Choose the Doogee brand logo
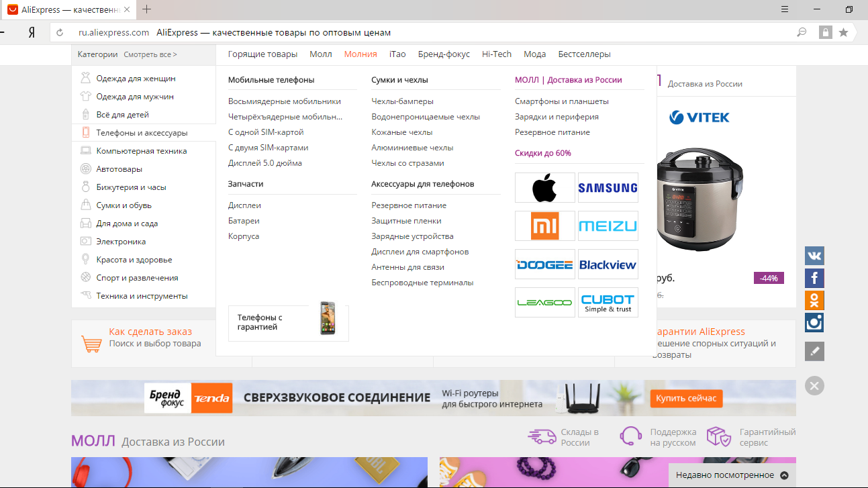This screenshot has height=488, width=868. click(545, 264)
